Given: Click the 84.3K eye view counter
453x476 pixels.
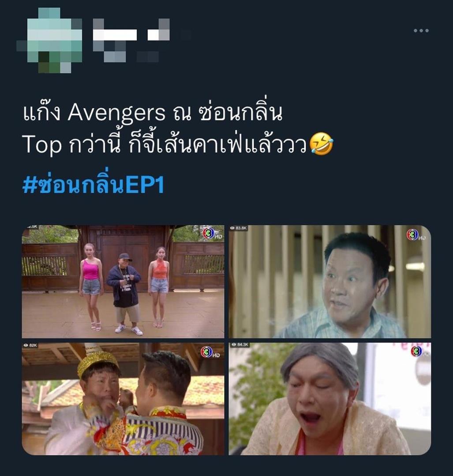Looking at the screenshot, I should (x=240, y=345).
